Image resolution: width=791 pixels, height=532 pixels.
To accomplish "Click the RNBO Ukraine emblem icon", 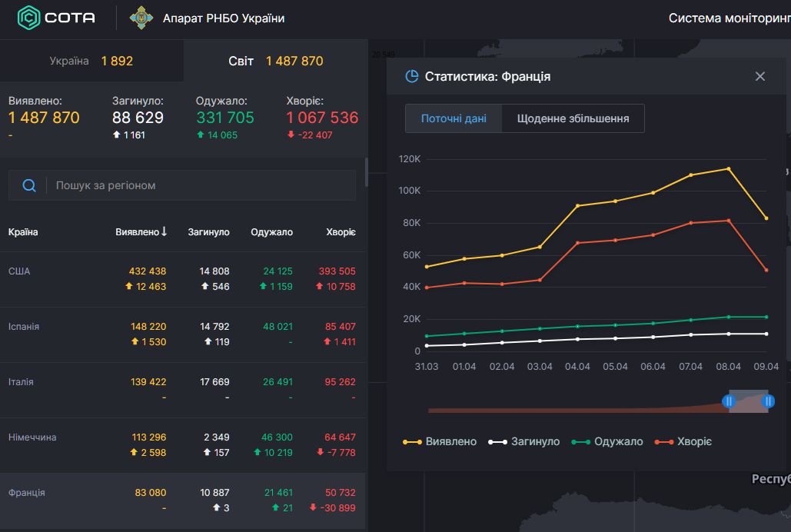I will (141, 18).
